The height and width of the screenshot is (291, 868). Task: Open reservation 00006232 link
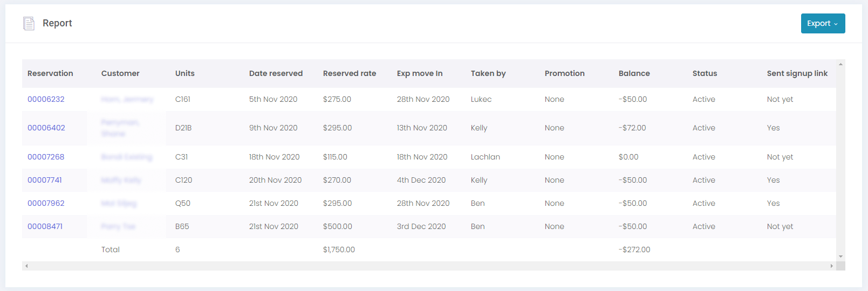(x=46, y=99)
